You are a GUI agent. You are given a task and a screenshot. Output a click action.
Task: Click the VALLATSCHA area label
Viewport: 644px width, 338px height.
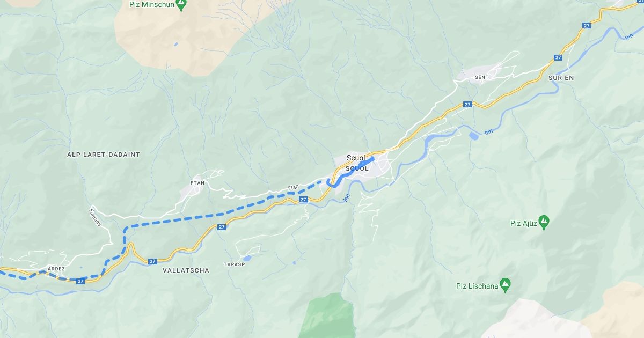click(x=186, y=270)
